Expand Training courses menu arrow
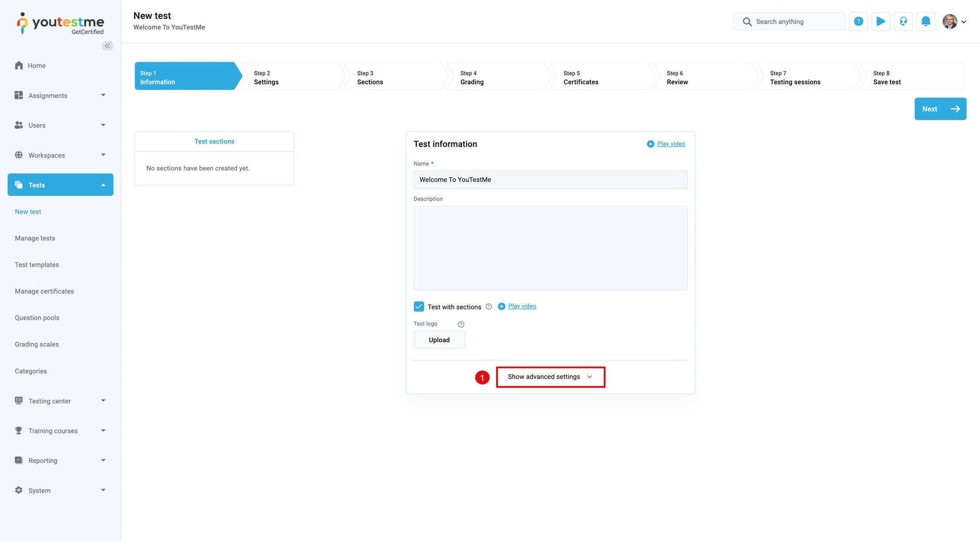Image resolution: width=980 pixels, height=541 pixels. point(103,430)
